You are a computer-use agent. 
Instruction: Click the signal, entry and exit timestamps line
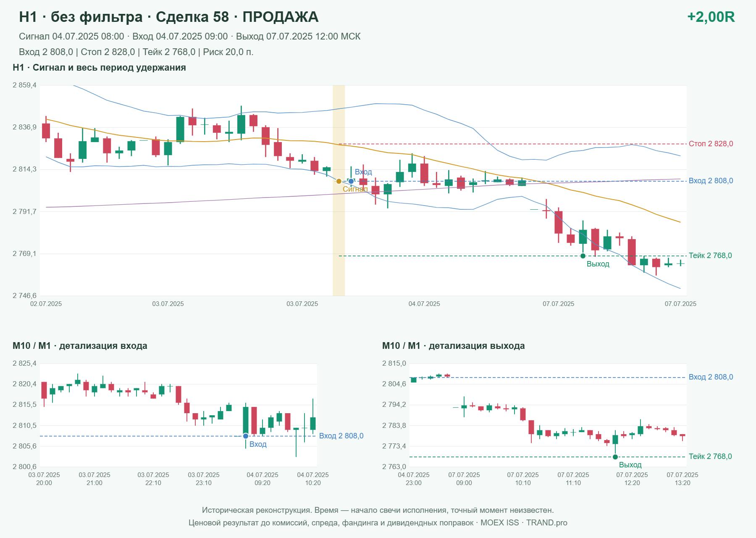pyautogui.click(x=190, y=37)
